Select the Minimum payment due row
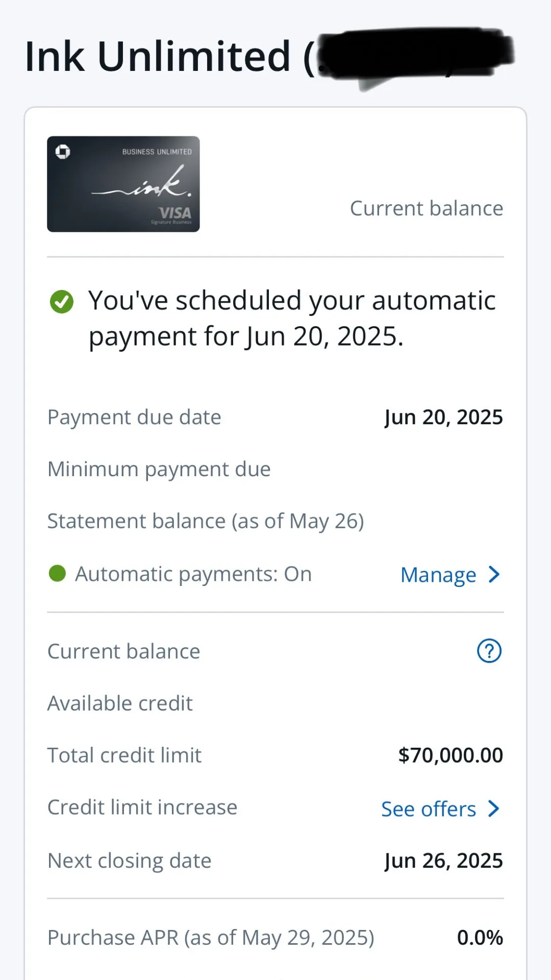 [275, 469]
